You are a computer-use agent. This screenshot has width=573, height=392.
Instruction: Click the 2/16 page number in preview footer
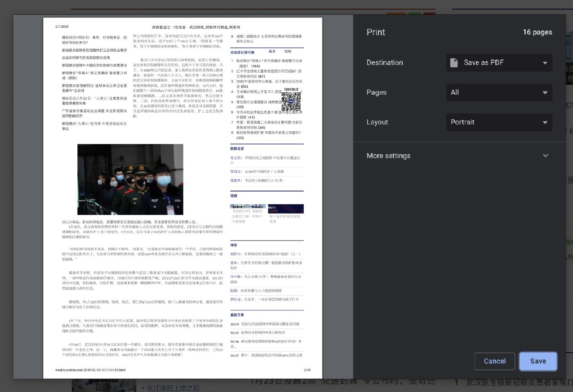point(307,370)
